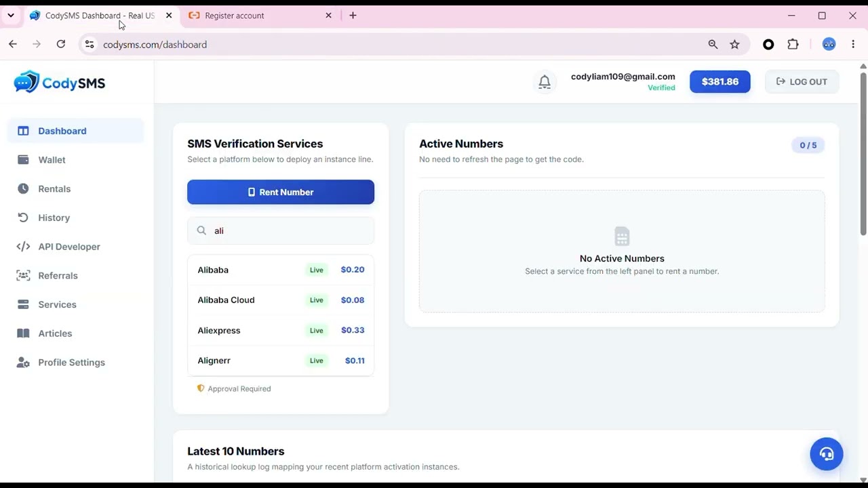Open the Chrome profile avatar
Image resolution: width=868 pixels, height=488 pixels.
coord(829,44)
